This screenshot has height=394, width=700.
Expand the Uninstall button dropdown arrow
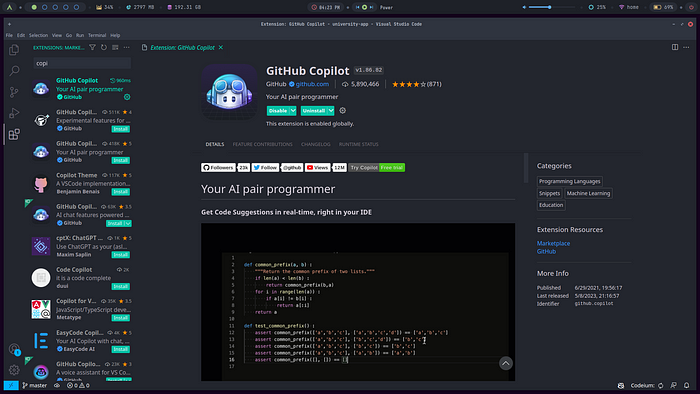tap(331, 111)
